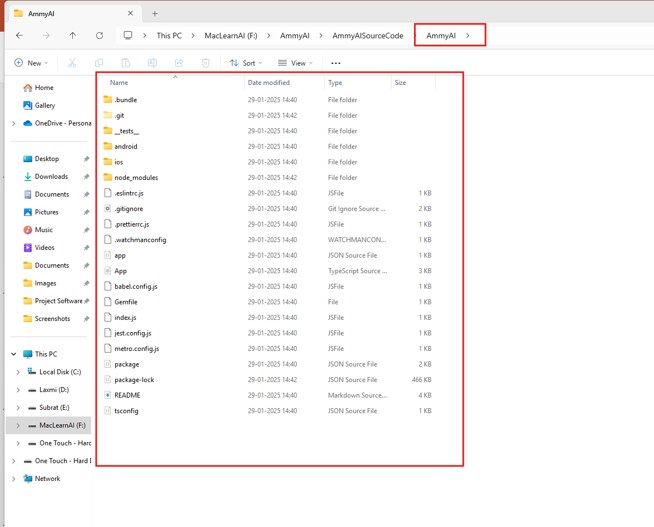This screenshot has height=527, width=654.
Task: Select the node_modules folder
Action: coord(136,178)
